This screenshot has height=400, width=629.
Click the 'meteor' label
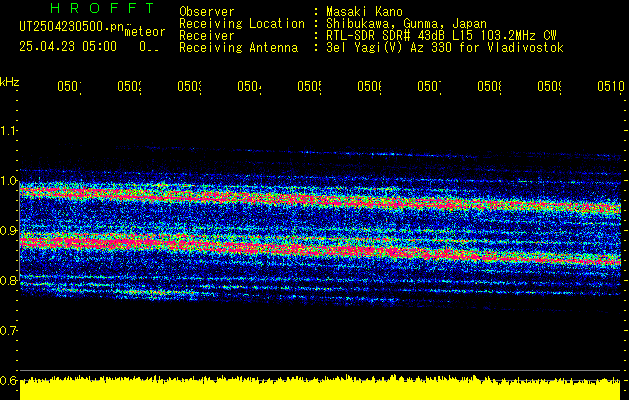(x=145, y=32)
